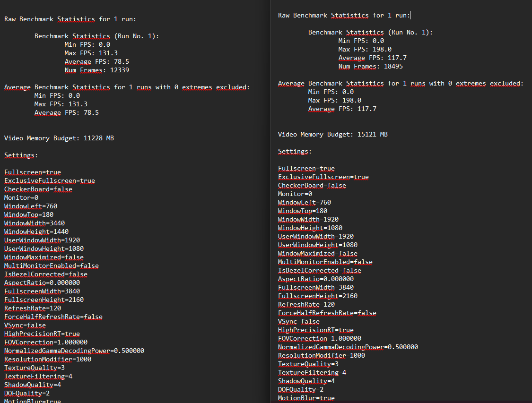Click the right pane's HighPrecisionRT=true line
The image size is (532, 403).
(315, 330)
